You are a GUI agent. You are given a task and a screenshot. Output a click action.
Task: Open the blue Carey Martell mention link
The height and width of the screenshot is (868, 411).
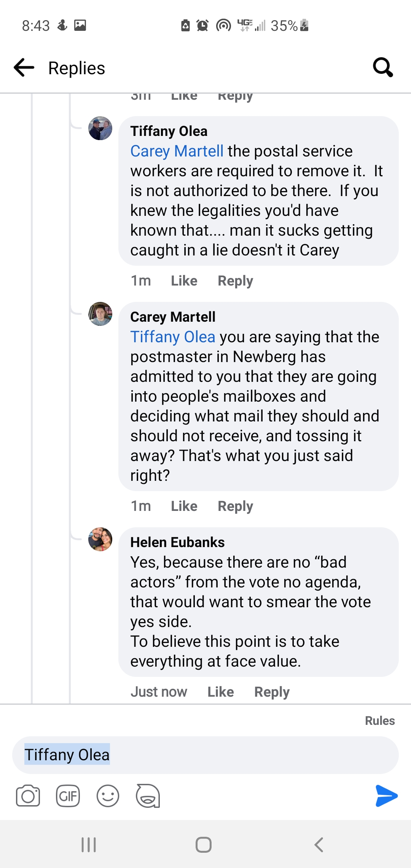pyautogui.click(x=177, y=151)
